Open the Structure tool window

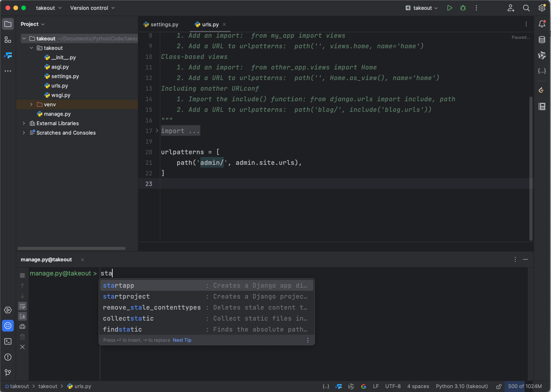coord(8,40)
